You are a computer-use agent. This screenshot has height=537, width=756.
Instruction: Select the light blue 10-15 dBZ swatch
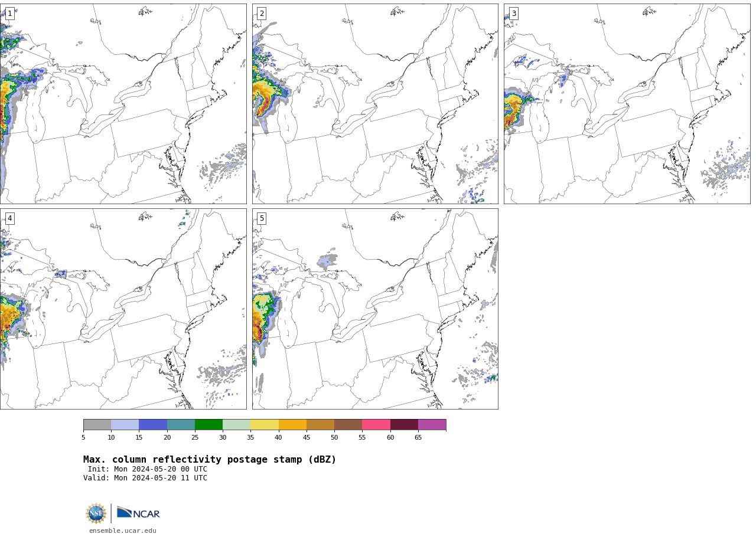point(125,425)
